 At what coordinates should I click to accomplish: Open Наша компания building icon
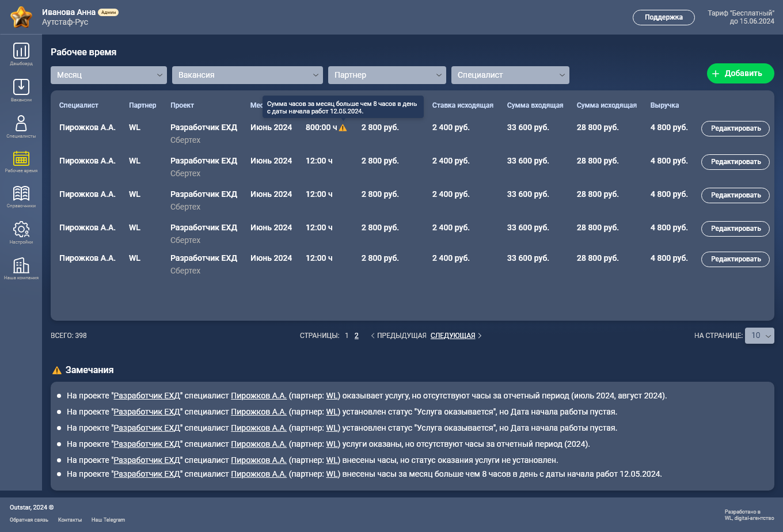coord(21,265)
